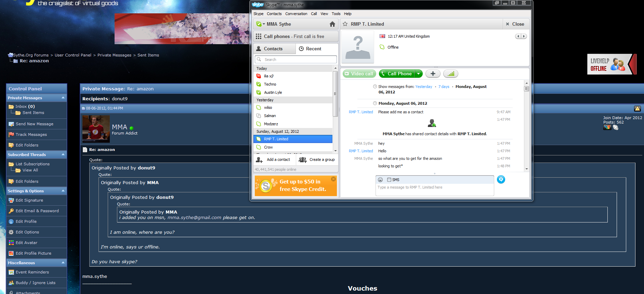Click the Buddy / Ignore Lists icon
Image resolution: width=644 pixels, height=294 pixels.
point(11,283)
